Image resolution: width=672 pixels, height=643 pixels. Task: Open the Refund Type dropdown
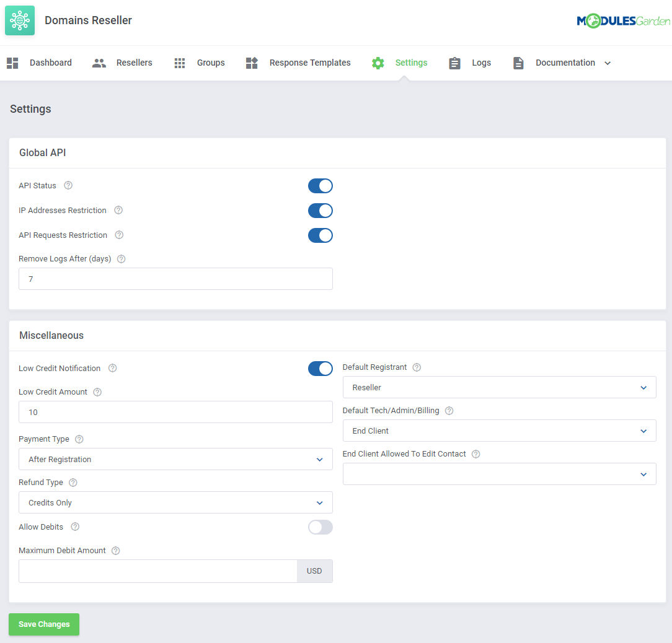tap(175, 502)
